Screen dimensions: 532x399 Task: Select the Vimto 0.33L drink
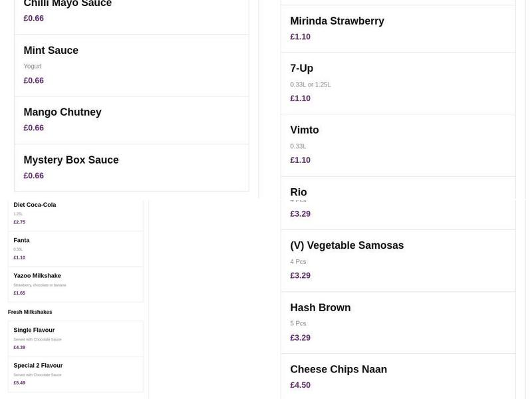[x=304, y=130]
